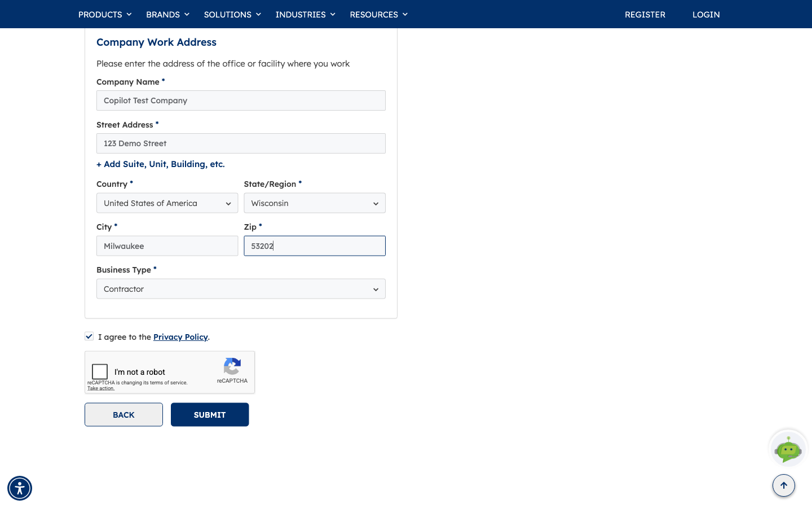
Task: Focus the Company Name field
Action: click(x=241, y=100)
